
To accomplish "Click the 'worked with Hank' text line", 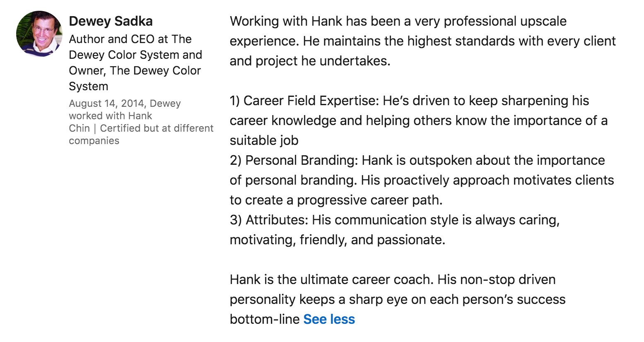I will click(x=111, y=116).
